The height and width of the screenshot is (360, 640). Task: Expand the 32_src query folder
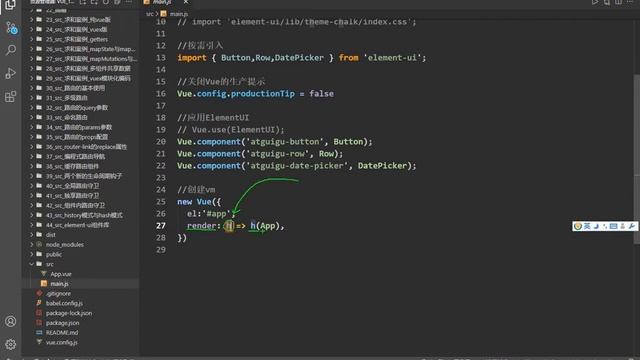[77, 108]
